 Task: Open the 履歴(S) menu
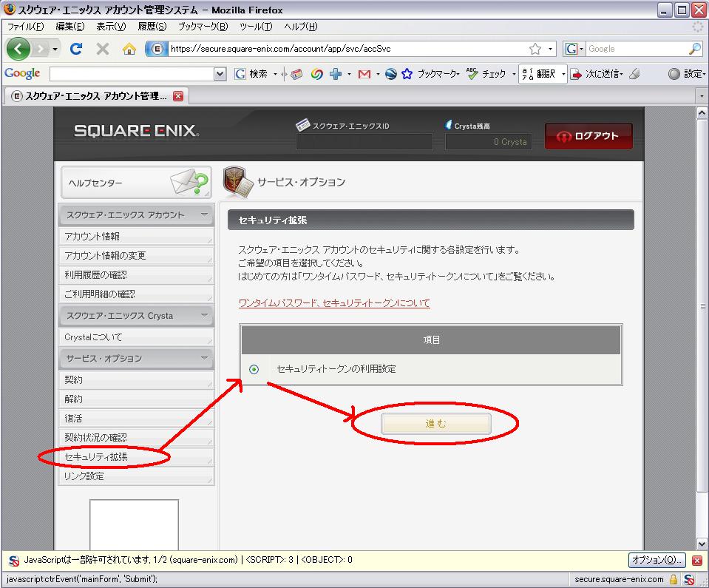coord(152,26)
